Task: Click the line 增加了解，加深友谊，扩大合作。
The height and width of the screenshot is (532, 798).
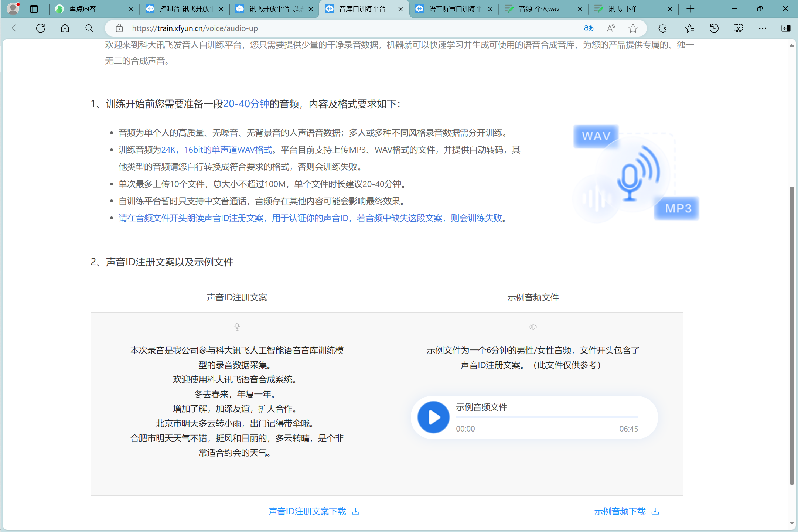Action: [237, 409]
